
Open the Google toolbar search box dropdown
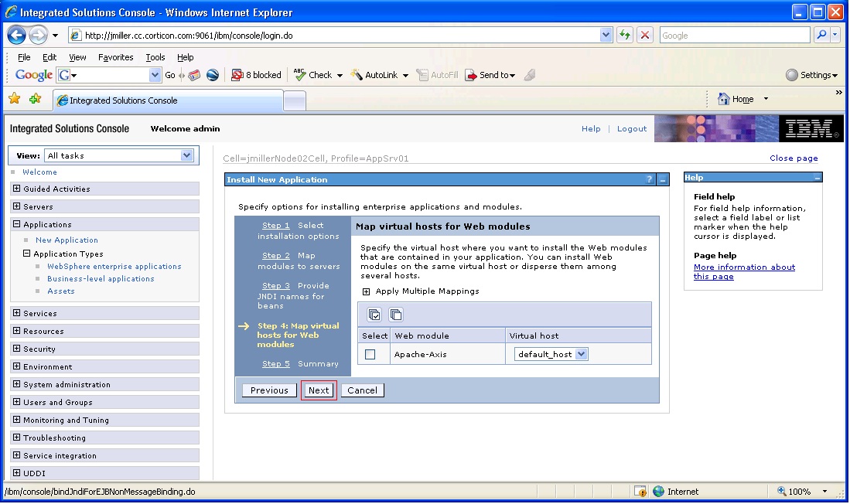[x=155, y=75]
